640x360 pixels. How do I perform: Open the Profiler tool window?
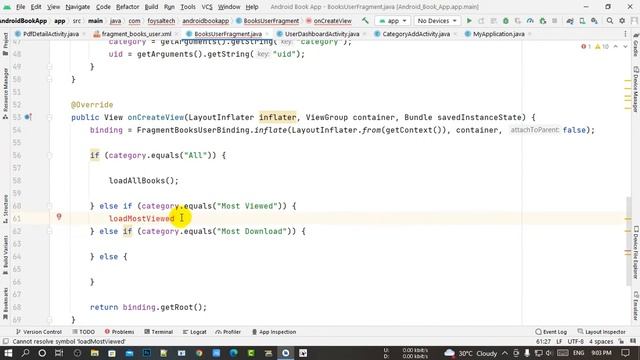pyautogui.click(x=228, y=332)
